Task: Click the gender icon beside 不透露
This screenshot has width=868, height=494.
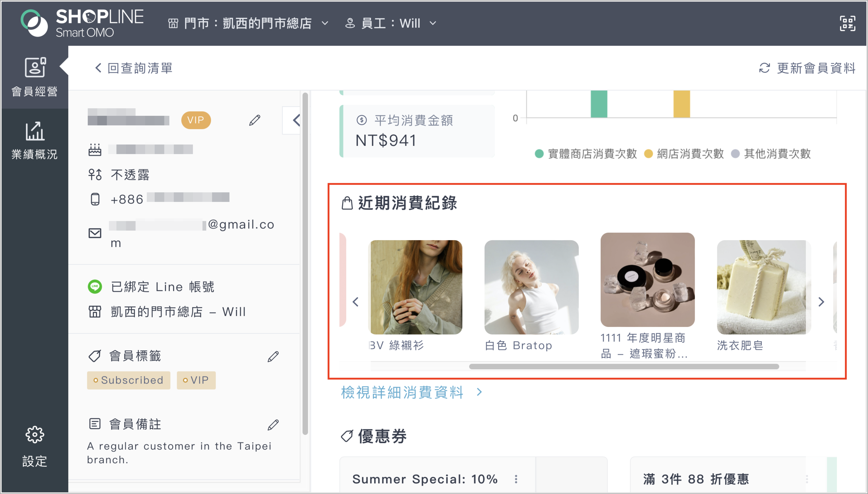Action: pos(95,175)
